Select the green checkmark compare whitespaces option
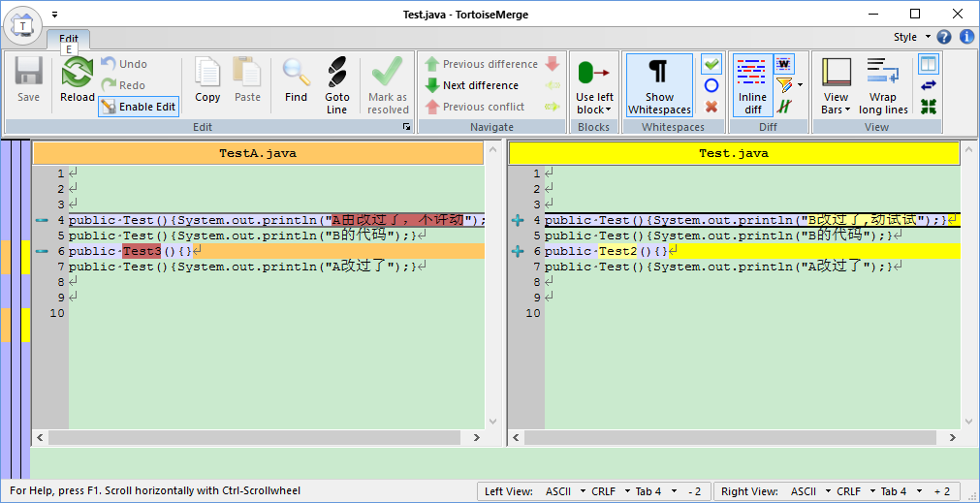980x503 pixels. coord(711,64)
